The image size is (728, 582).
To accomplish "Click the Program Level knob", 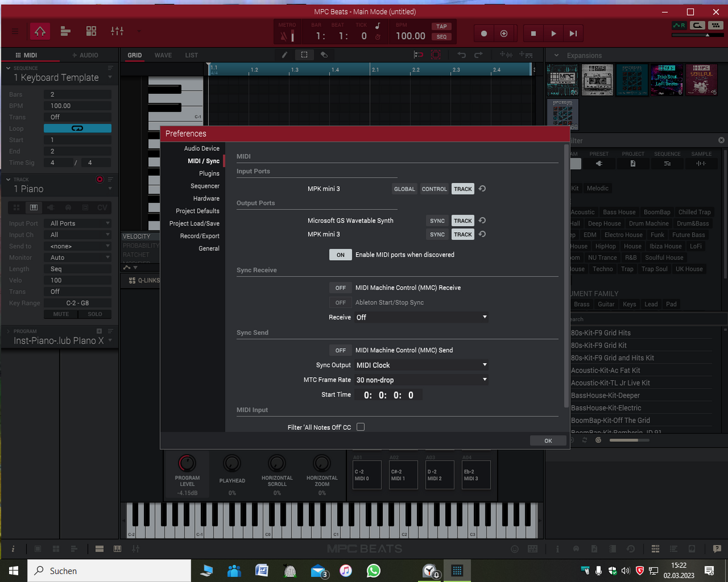I will (187, 464).
